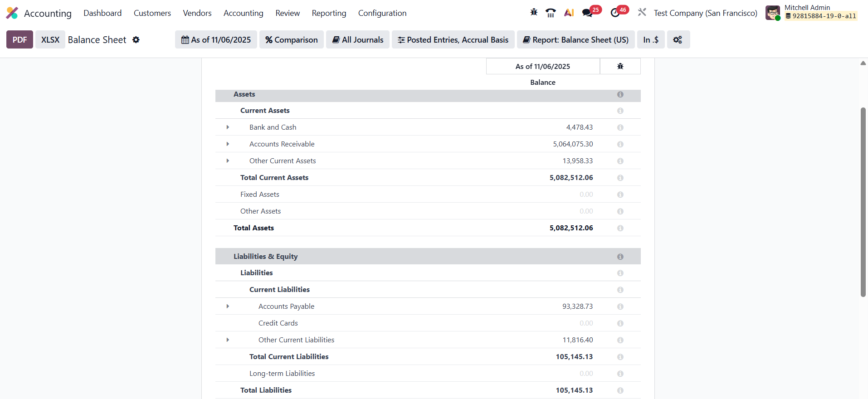Viewport: 868px width, 399px height.
Task: Click info icon on Total Current Liabilities row
Action: 620,357
